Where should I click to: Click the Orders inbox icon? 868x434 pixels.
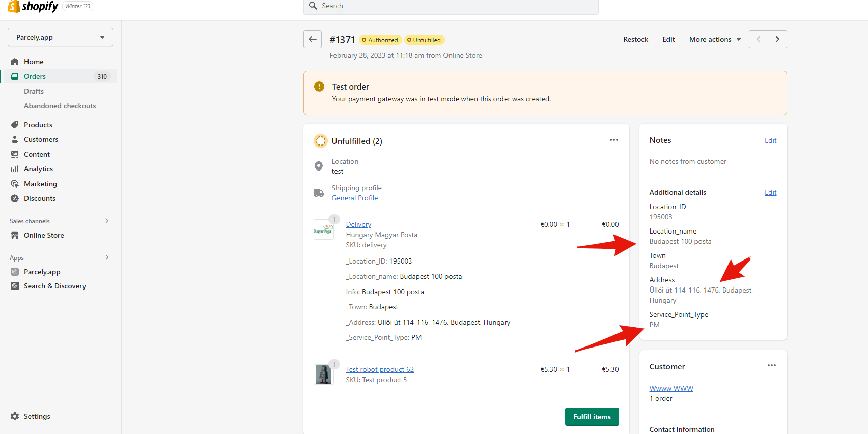(x=15, y=76)
